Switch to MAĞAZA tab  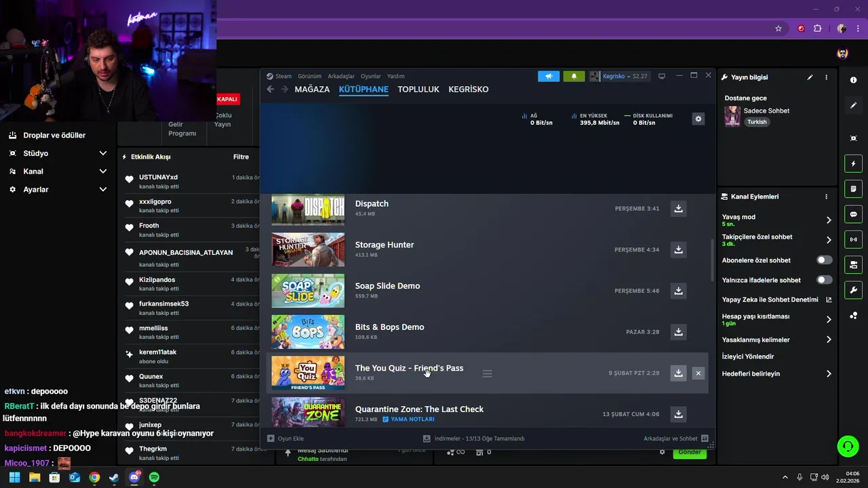click(x=312, y=89)
